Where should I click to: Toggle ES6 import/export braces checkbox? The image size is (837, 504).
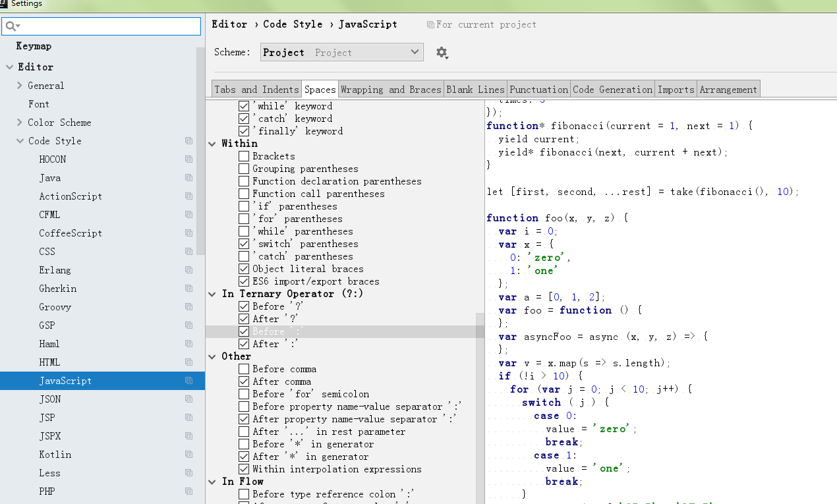pos(244,281)
